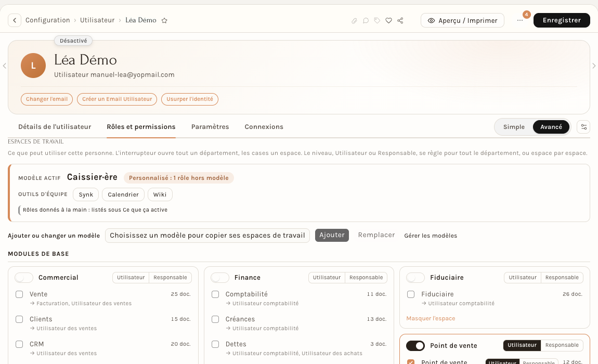Check the Dettes checkbox
598x364 pixels.
point(215,344)
